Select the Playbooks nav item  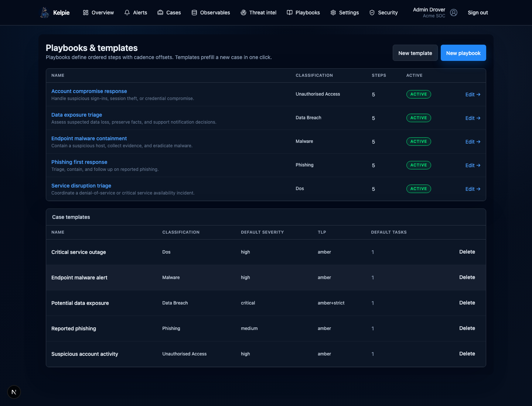point(303,13)
